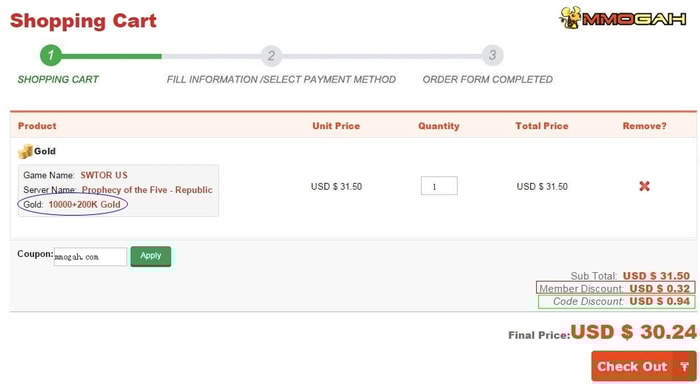
Task: Open Order Form Completed step label
Action: click(x=488, y=79)
